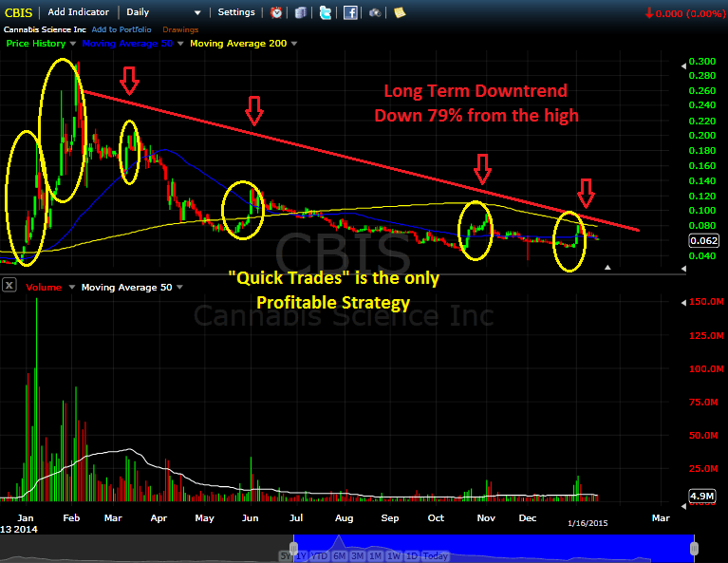
Task: Click the 4.9M current volume label
Action: pos(701,496)
